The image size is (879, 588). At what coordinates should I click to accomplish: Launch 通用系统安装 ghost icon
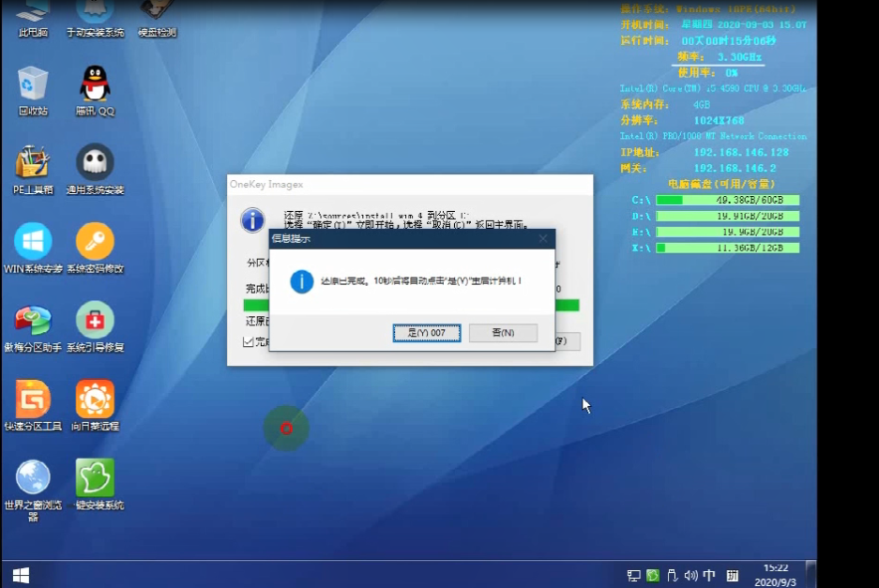[95, 170]
